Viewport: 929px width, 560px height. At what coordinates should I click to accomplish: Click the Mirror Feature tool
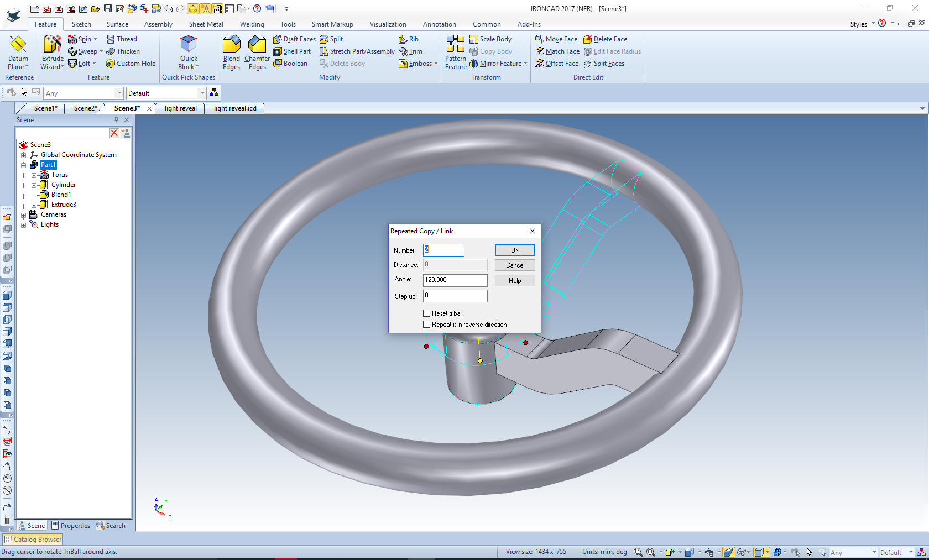498,64
